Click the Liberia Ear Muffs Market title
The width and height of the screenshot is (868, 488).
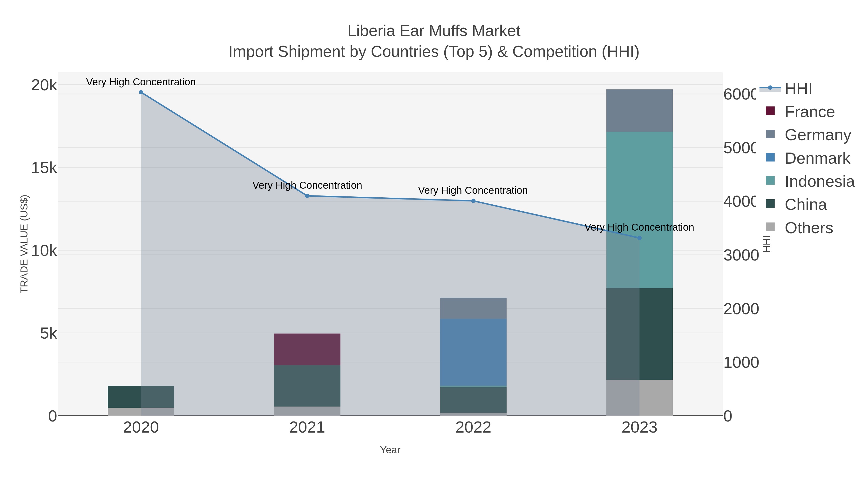point(434,31)
